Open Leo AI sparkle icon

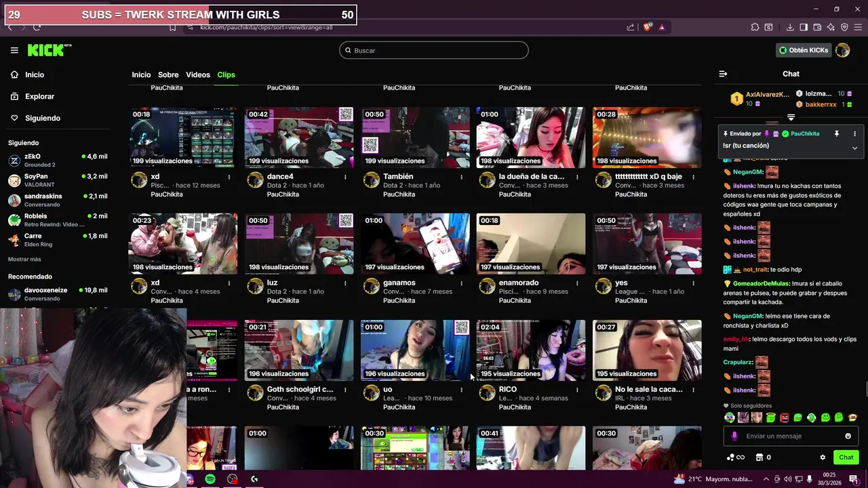[831, 27]
